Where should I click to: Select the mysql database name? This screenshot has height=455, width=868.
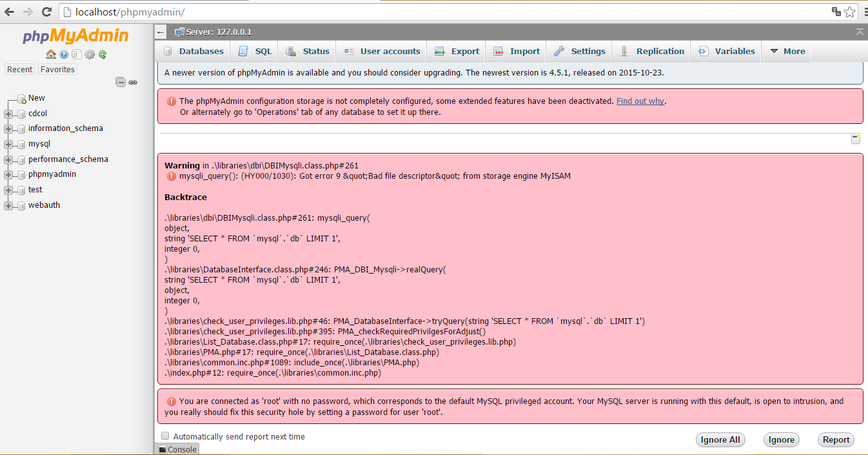click(39, 144)
